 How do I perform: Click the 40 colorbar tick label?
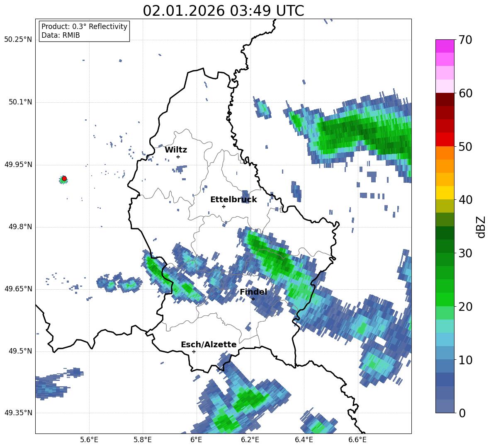pyautogui.click(x=465, y=200)
